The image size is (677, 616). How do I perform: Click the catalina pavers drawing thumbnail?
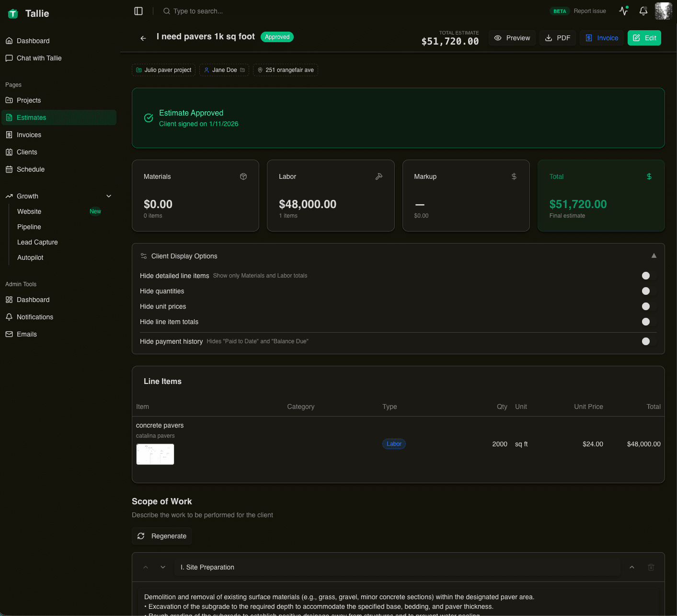tap(155, 454)
